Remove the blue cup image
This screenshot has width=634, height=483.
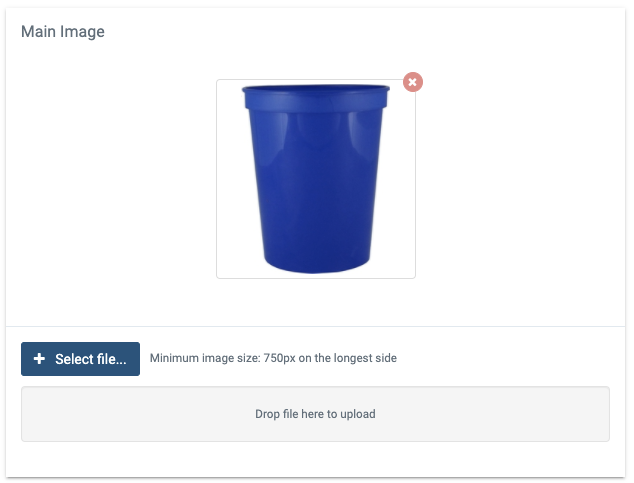coord(412,82)
